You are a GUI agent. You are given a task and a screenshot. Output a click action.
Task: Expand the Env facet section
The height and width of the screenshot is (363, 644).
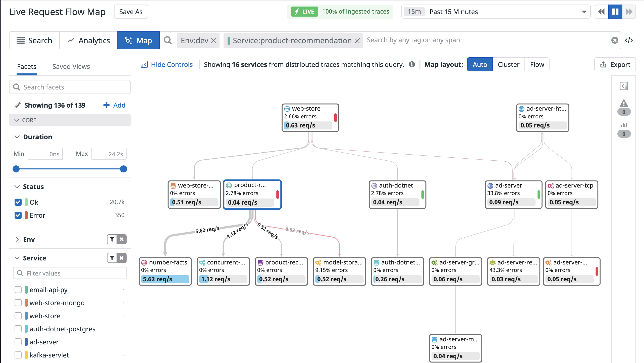pyautogui.click(x=17, y=239)
